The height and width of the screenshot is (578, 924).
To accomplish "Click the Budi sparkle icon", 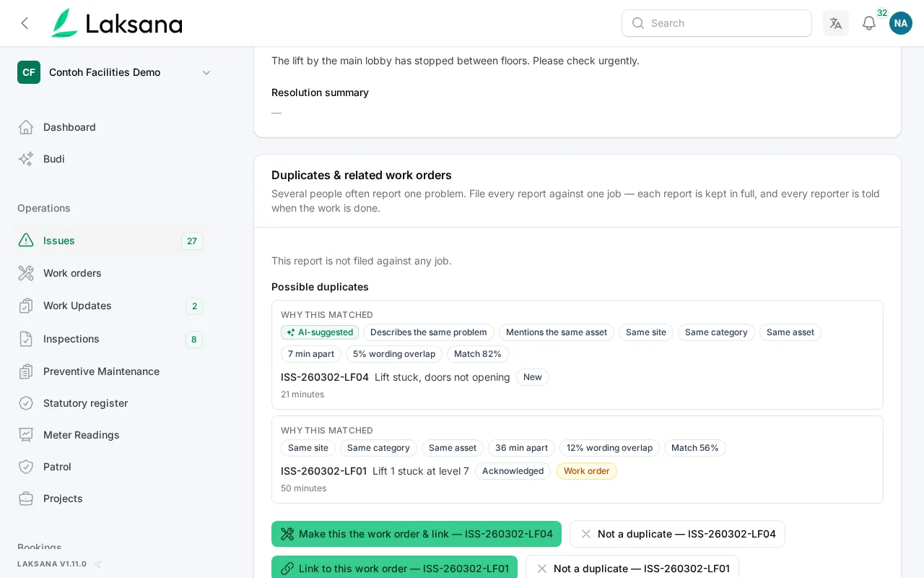I will tap(26, 159).
